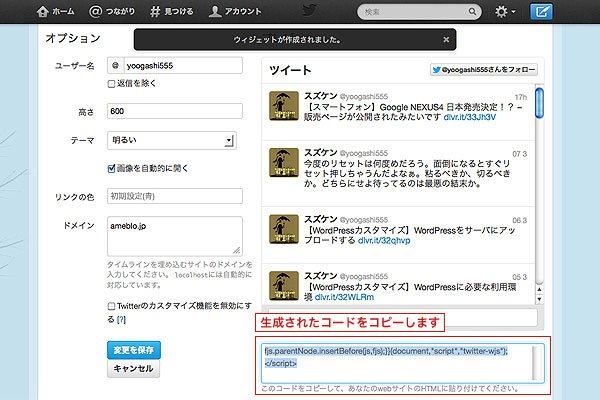Click avatar of Google NEXUS4 tweet
The height and width of the screenshot is (400, 600).
click(284, 106)
